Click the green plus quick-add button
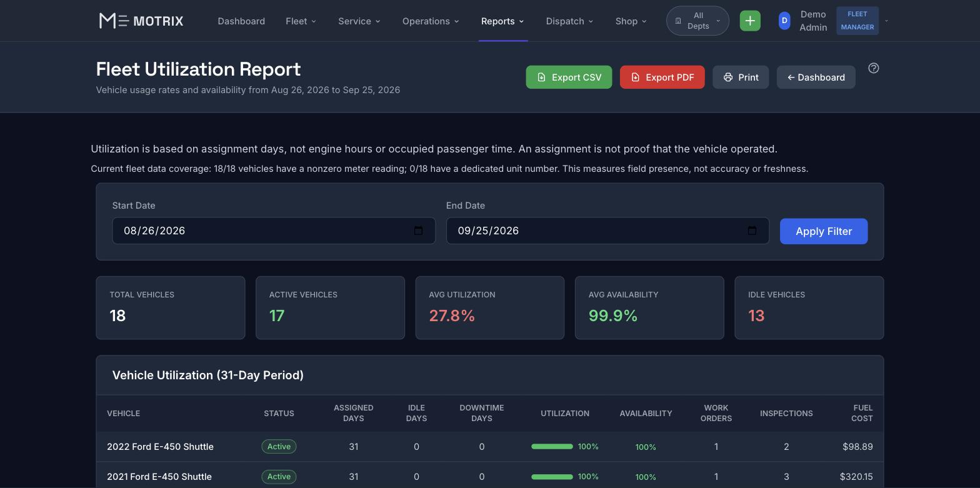 point(750,21)
